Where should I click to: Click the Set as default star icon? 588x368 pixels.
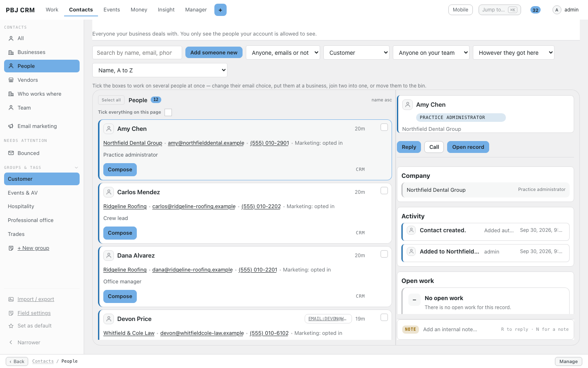click(11, 326)
